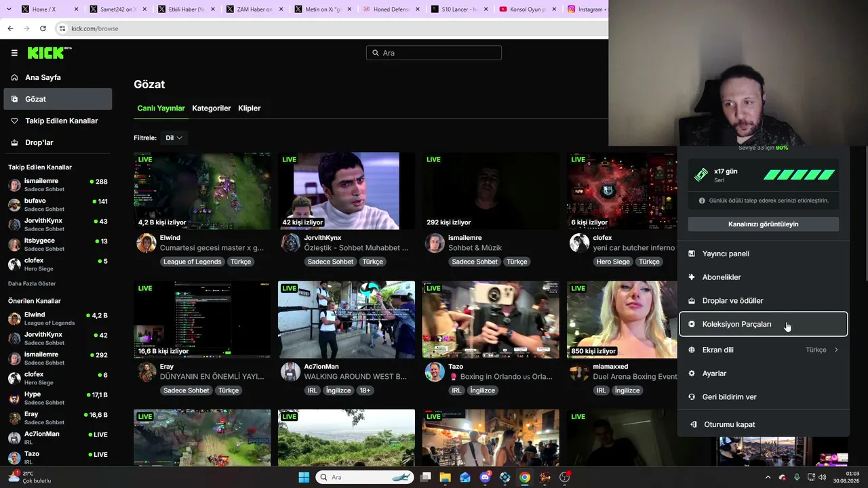Image resolution: width=868 pixels, height=488 pixels.
Task: Open Google Chrome from the taskbar
Action: click(x=525, y=477)
